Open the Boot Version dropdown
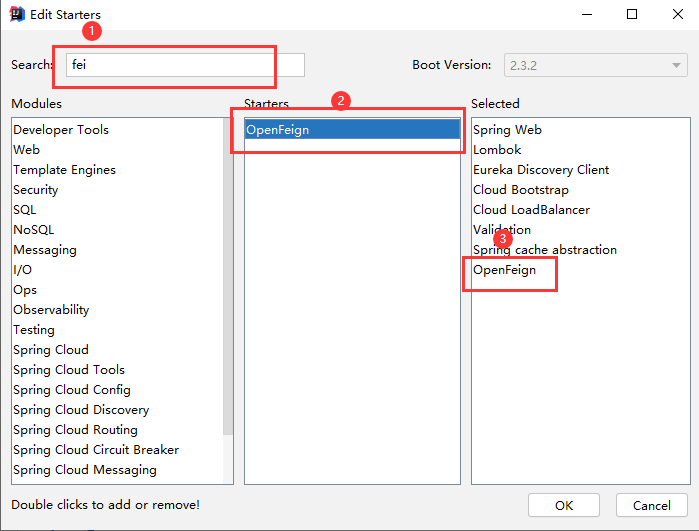 596,65
